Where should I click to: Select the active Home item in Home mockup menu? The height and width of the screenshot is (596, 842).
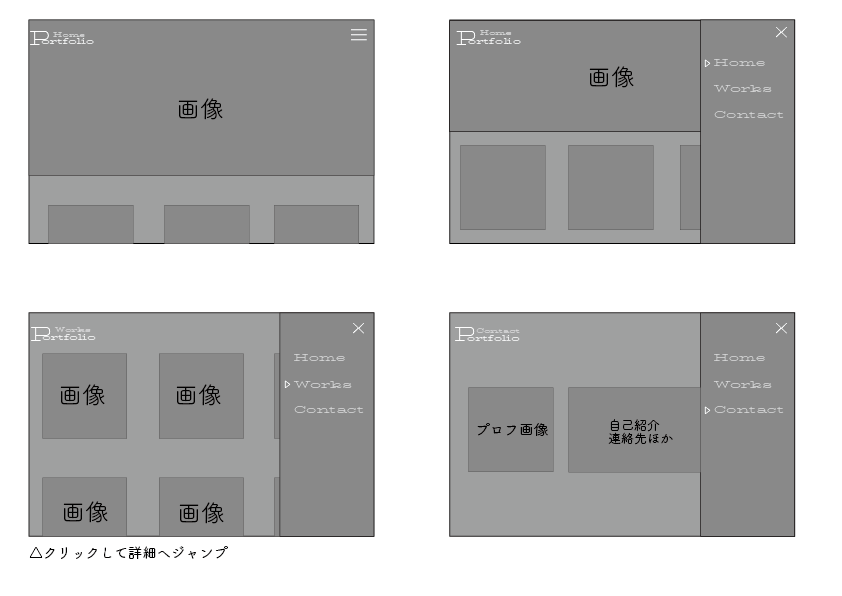click(739, 63)
